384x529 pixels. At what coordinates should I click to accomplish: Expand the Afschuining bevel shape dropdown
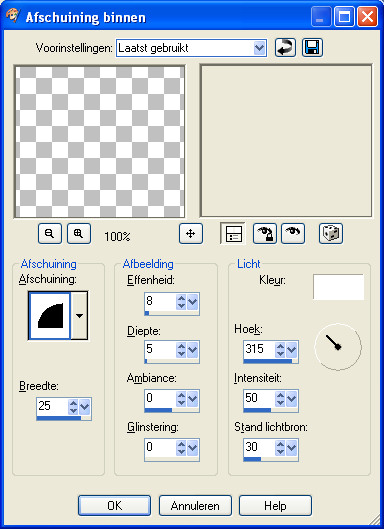pyautogui.click(x=79, y=316)
